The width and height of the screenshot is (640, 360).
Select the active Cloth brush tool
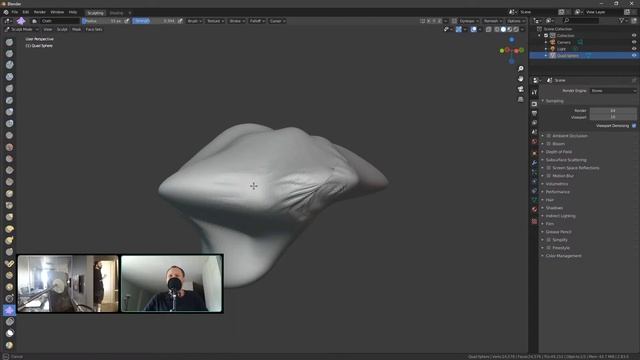[9, 310]
